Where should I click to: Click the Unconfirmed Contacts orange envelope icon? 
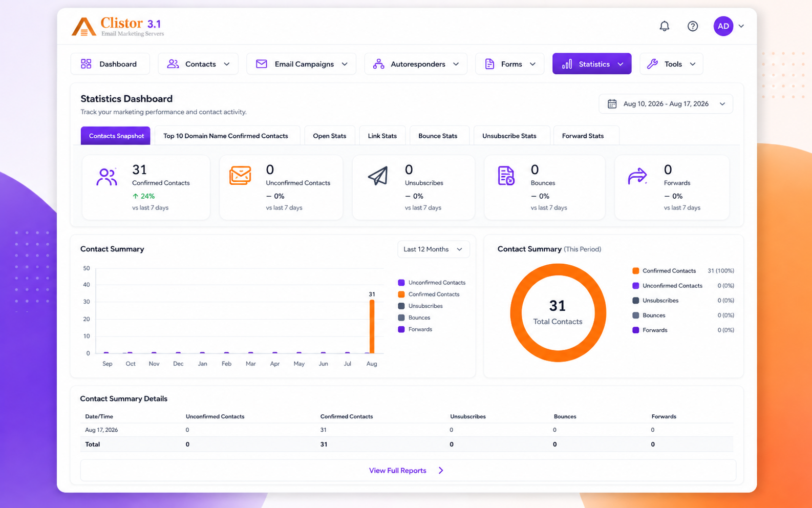pyautogui.click(x=240, y=176)
